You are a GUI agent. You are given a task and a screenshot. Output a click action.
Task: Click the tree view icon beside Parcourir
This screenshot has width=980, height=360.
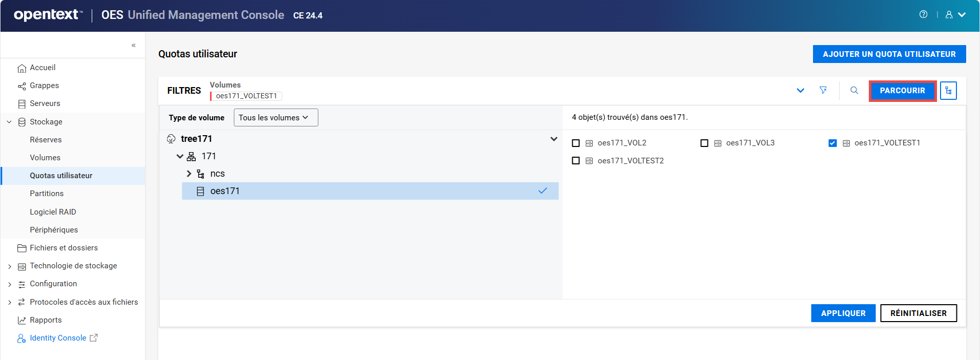(x=948, y=91)
